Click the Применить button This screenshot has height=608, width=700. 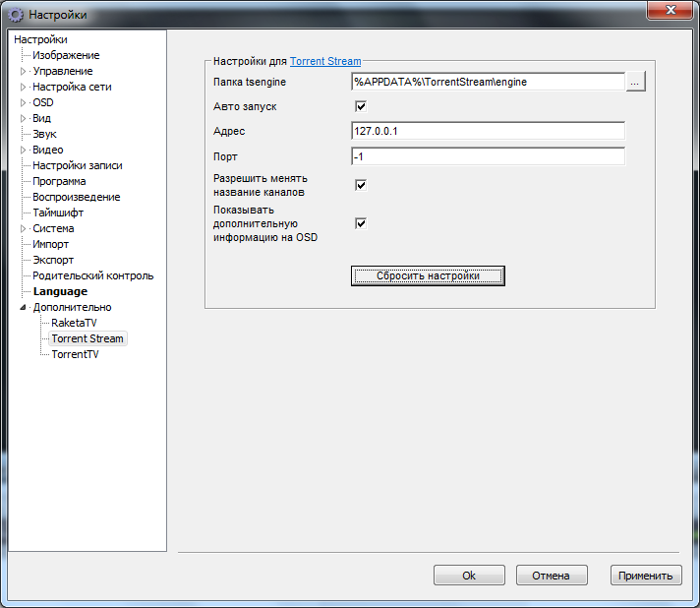point(646,576)
